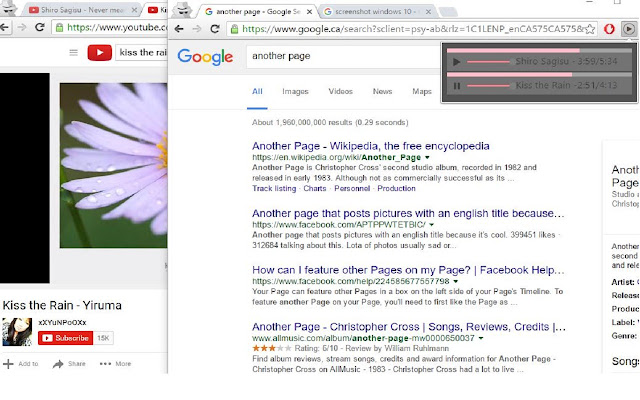Viewport: 640px width, 400px height.
Task: Open YouTube hamburger guide menu
Action: pos(73,52)
